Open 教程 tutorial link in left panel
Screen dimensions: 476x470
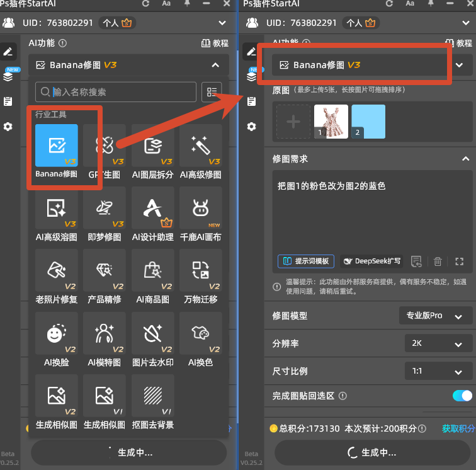215,43
